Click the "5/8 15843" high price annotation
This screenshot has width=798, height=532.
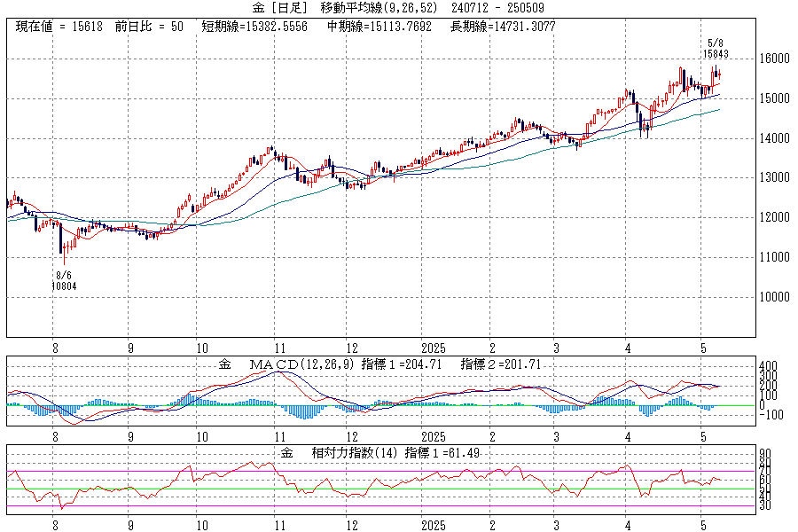coord(716,49)
